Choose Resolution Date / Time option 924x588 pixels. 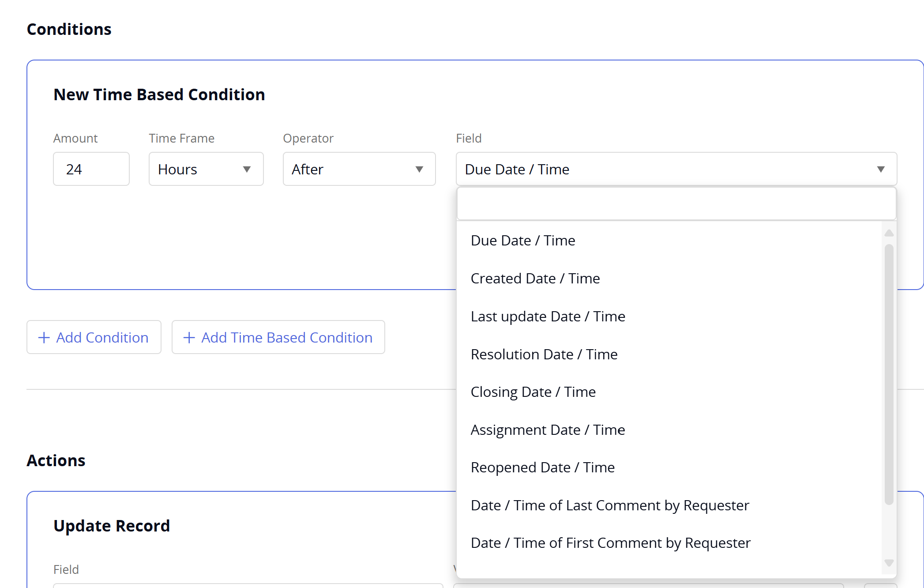pos(544,354)
